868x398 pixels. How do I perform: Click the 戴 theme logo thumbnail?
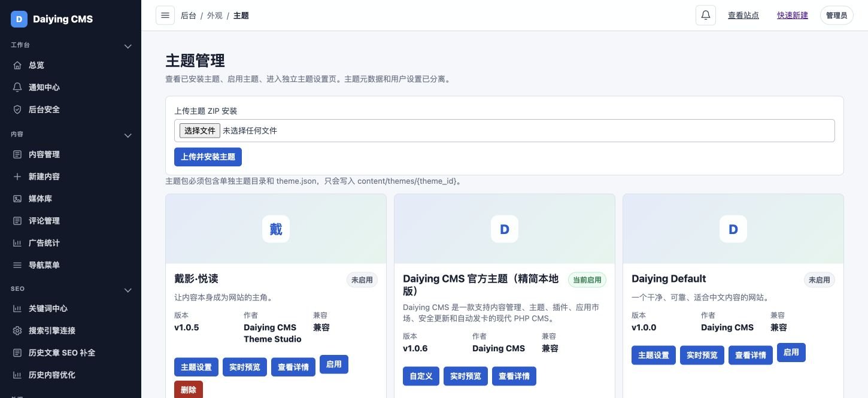point(276,229)
